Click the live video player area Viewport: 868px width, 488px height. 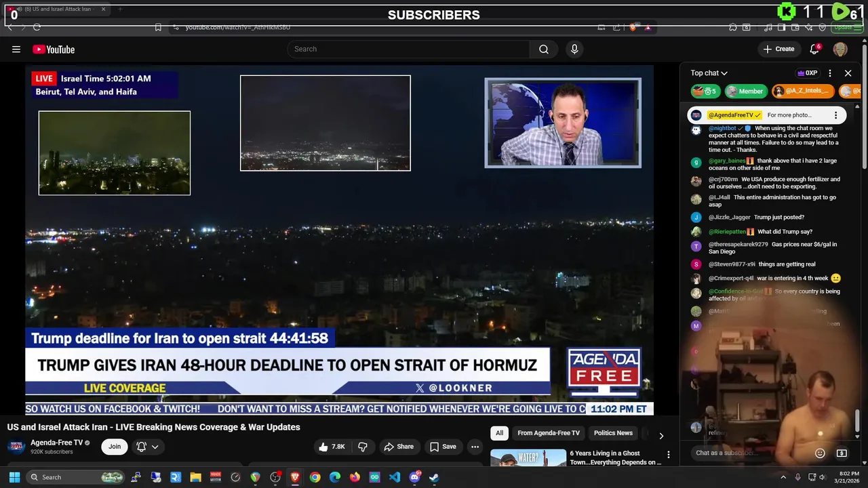coord(339,240)
